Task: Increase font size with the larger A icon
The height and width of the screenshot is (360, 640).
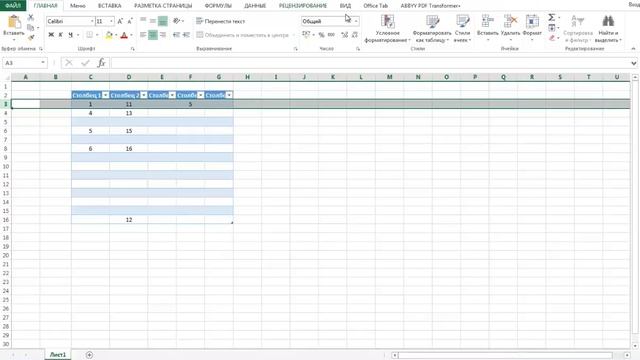Action: point(120,21)
